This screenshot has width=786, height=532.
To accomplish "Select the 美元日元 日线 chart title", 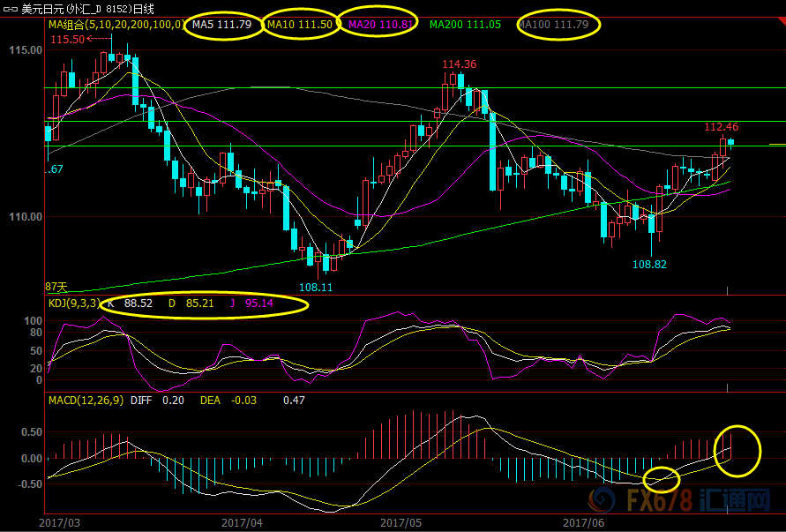I will point(87,9).
